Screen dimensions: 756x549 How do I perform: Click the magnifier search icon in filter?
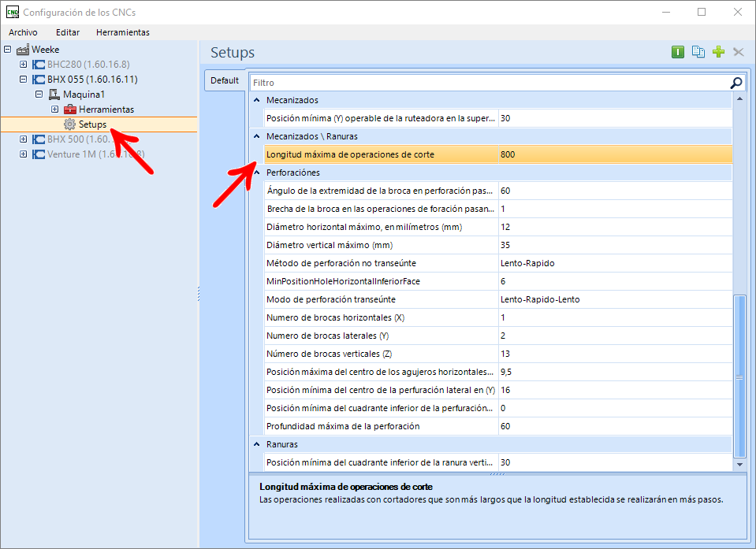click(736, 83)
